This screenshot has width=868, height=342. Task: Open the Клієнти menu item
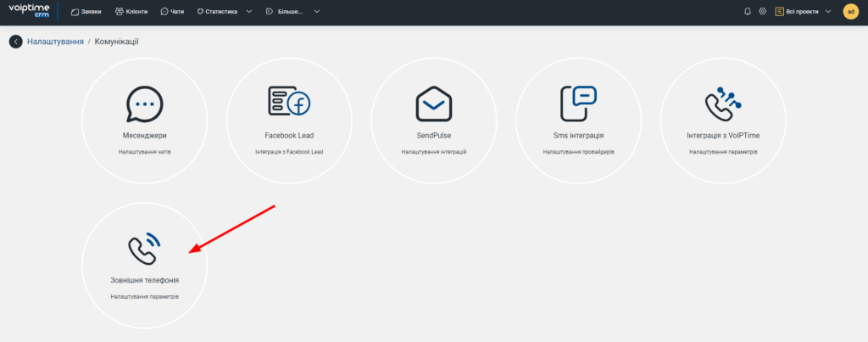coord(131,12)
